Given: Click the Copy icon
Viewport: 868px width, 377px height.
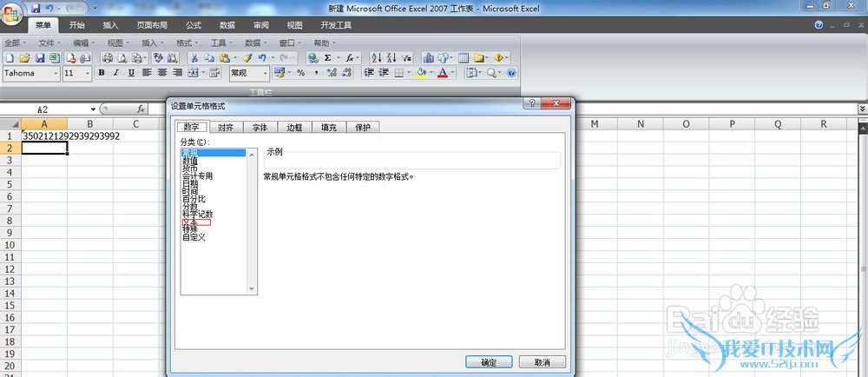Looking at the screenshot, I should click(209, 58).
